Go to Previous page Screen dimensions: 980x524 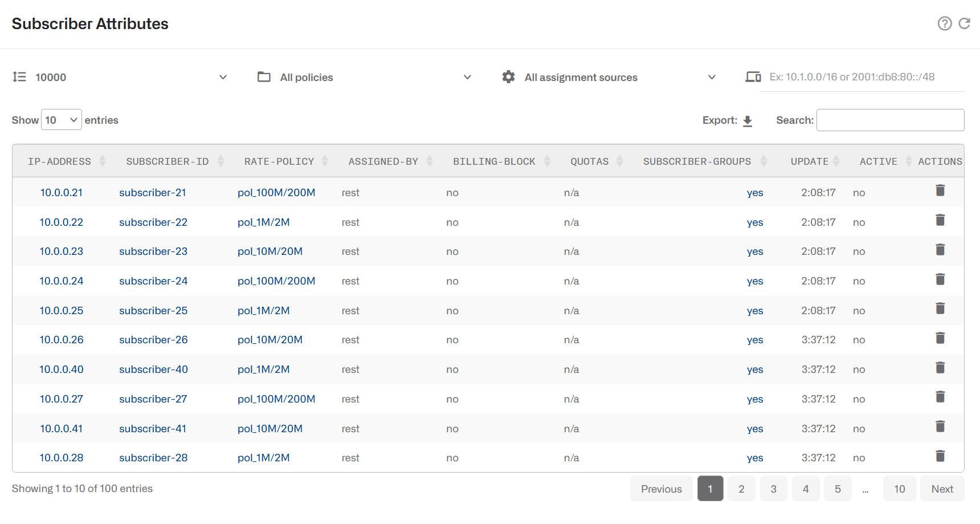pos(661,489)
